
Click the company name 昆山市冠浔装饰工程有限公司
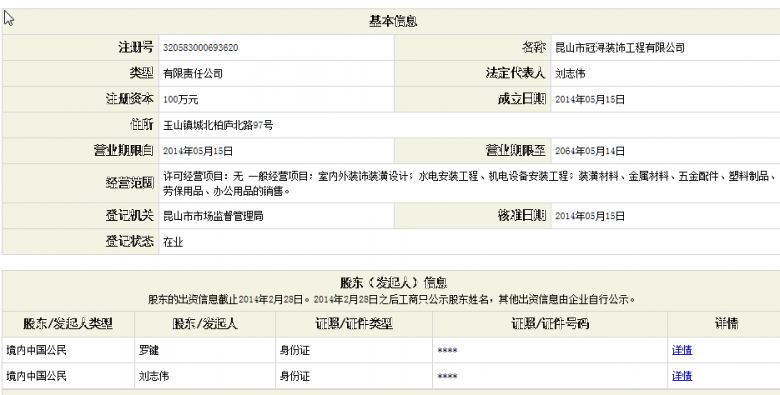click(620, 48)
